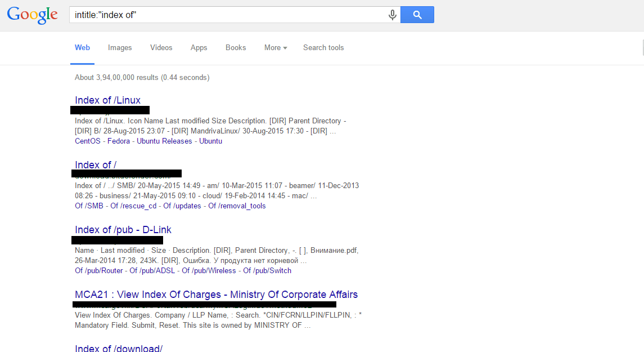Follow the Of /pub/Router sitelink
The height and width of the screenshot is (352, 644).
tap(99, 270)
